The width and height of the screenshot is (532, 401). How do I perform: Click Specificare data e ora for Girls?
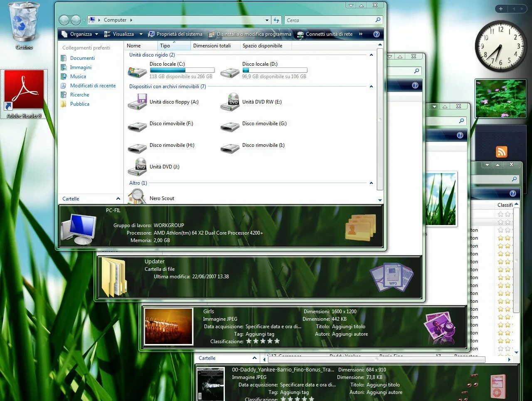click(x=273, y=327)
